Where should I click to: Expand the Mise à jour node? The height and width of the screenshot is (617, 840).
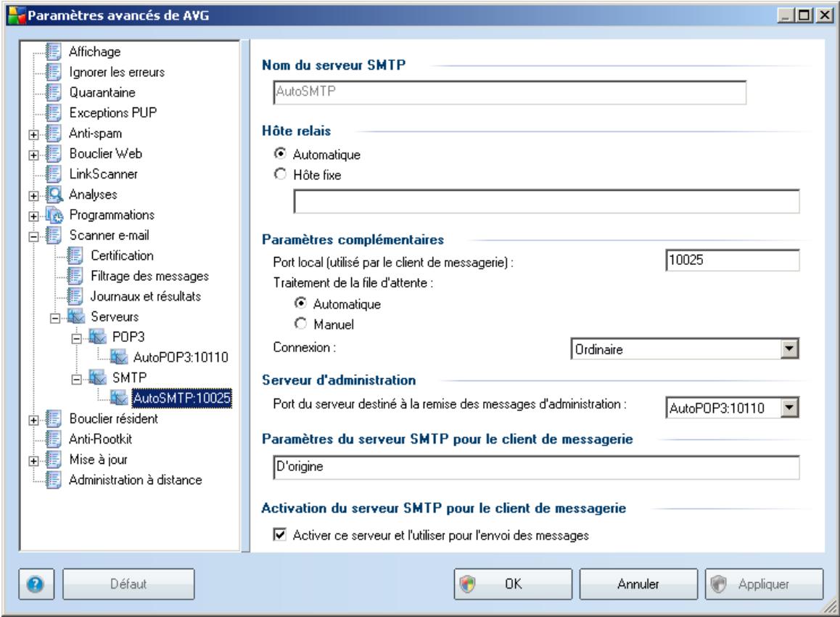[34, 461]
